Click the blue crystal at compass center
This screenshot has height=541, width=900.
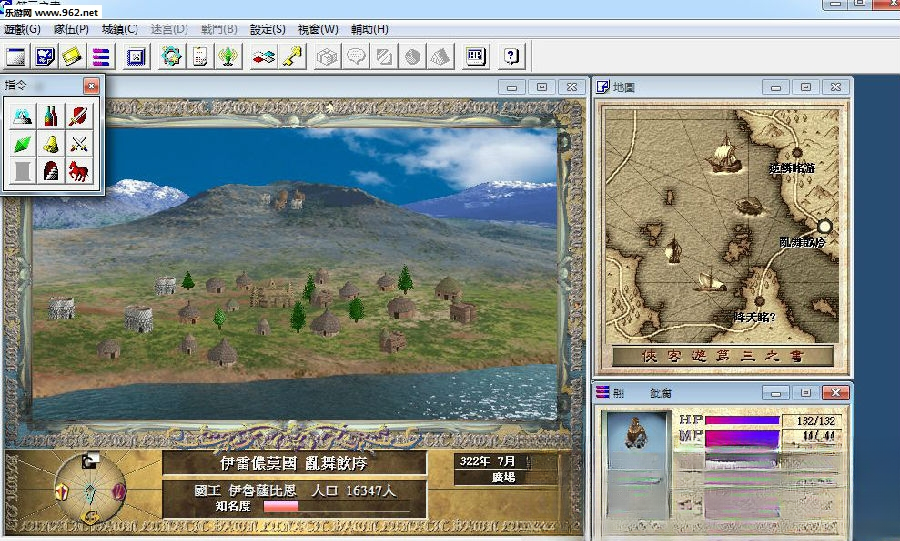click(x=91, y=493)
